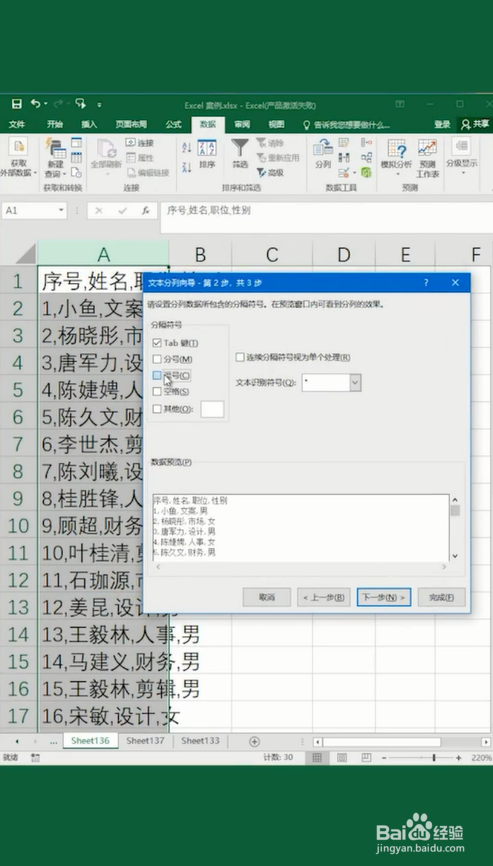Click the Save icon in quick access toolbar

click(17, 104)
